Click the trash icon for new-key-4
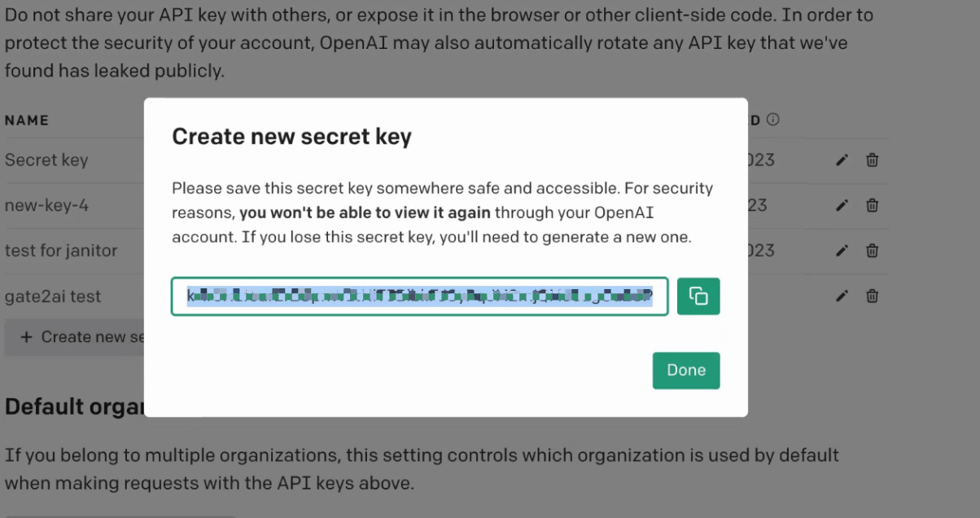The width and height of the screenshot is (980, 518). tap(872, 205)
